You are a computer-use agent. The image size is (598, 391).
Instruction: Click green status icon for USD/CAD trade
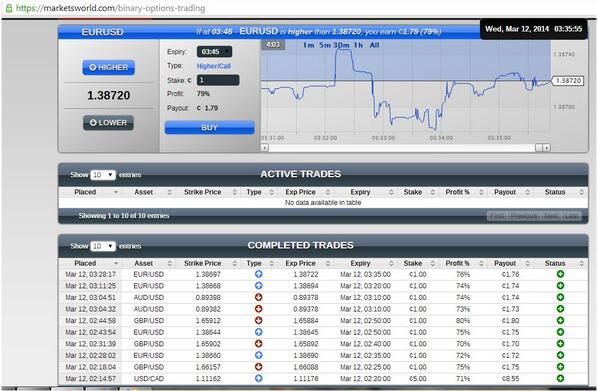tap(560, 379)
